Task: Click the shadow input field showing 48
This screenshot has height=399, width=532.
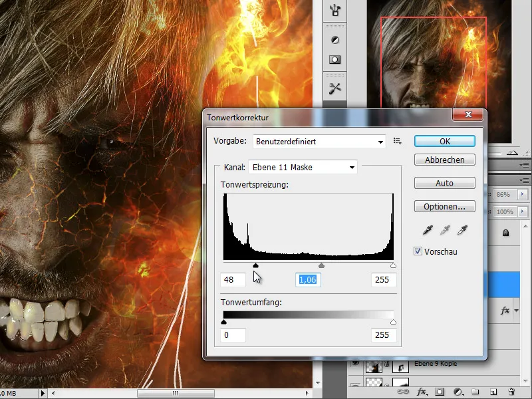Action: point(233,279)
